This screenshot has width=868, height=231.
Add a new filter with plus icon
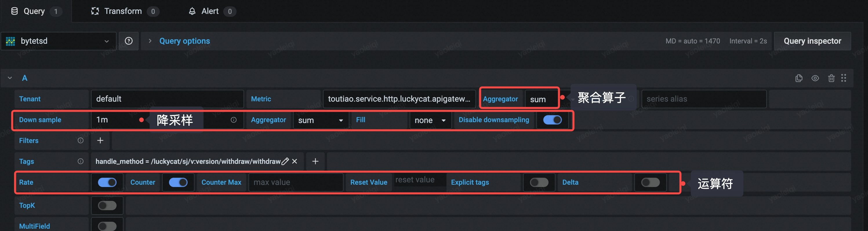pyautogui.click(x=100, y=141)
